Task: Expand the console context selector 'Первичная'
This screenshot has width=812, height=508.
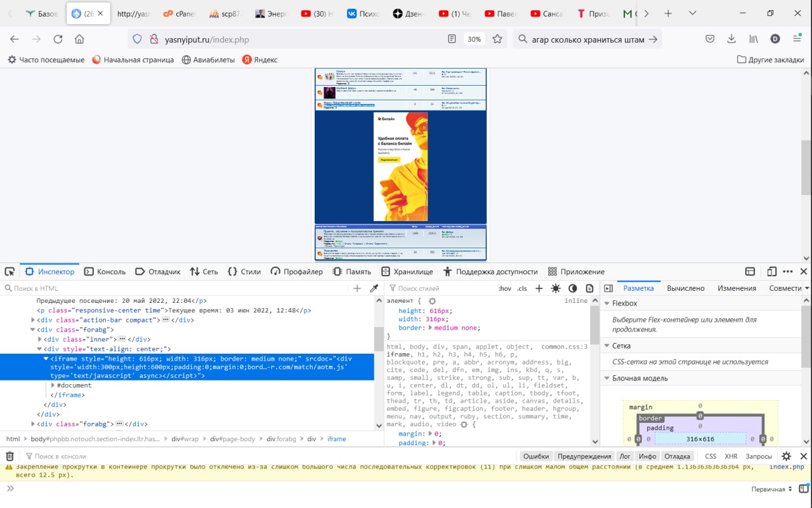Action: pos(772,489)
